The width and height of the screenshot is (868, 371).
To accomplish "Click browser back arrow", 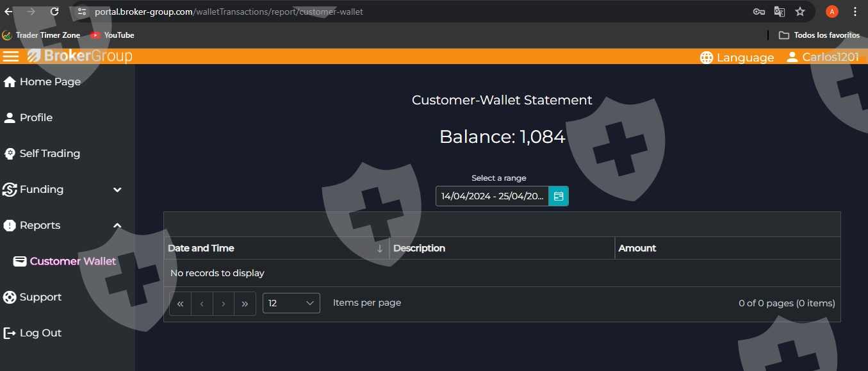I will [x=8, y=12].
